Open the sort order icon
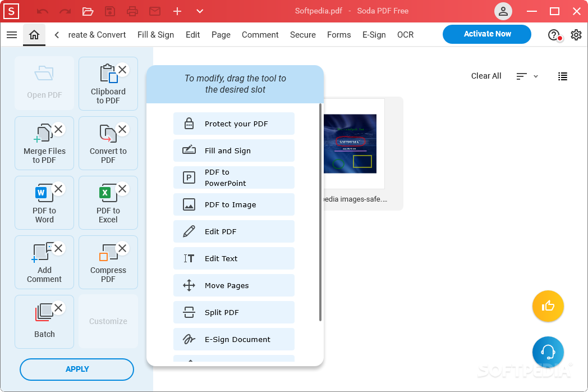 tap(521, 76)
